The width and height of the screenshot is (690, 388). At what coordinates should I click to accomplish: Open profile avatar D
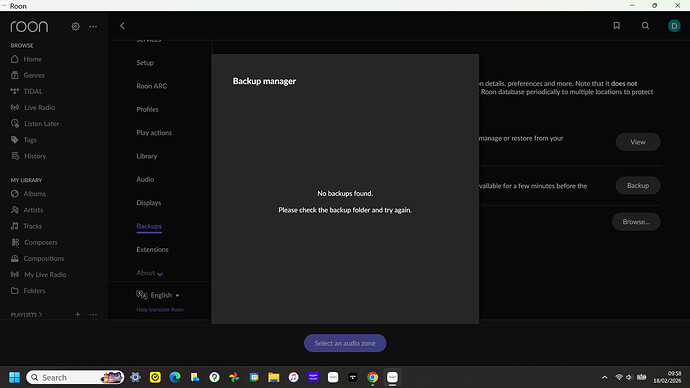(x=674, y=26)
